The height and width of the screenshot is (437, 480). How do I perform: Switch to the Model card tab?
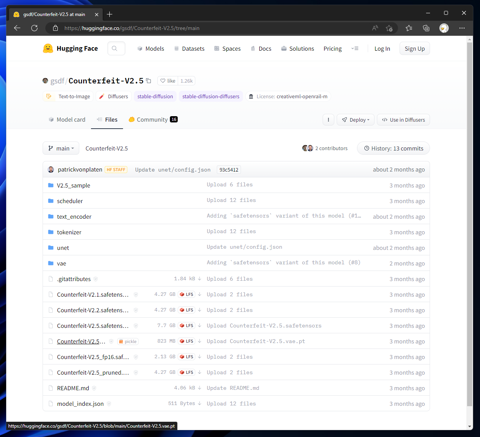[67, 120]
